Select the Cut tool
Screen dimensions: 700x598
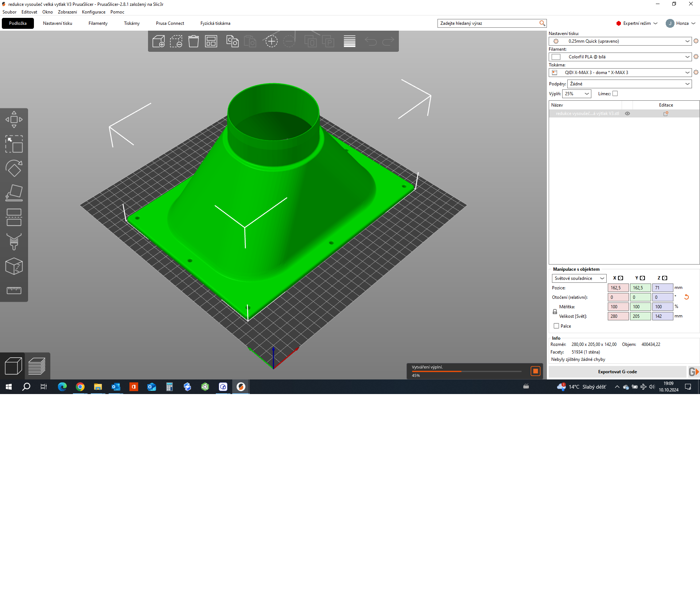(14, 217)
